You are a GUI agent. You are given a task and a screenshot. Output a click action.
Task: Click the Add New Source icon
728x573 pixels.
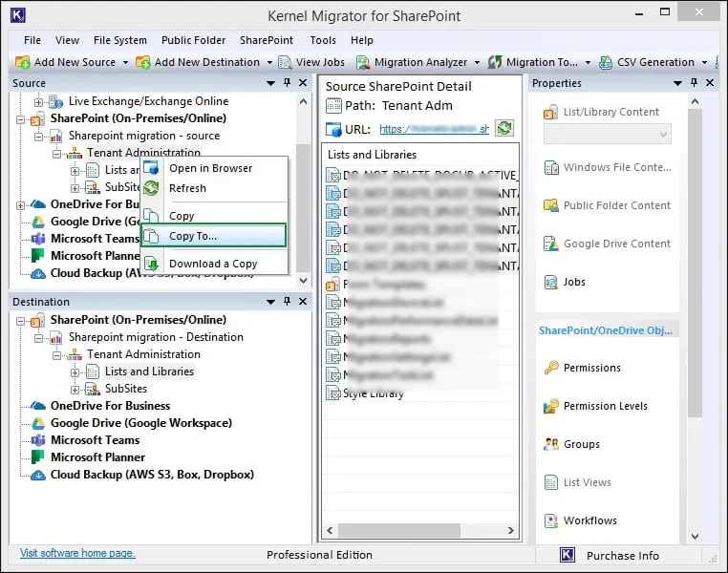[x=22, y=62]
